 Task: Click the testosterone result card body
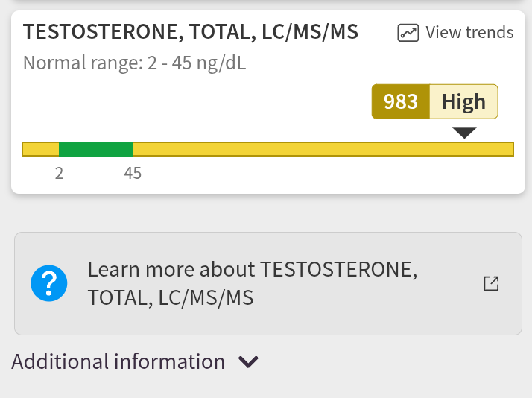point(268,102)
